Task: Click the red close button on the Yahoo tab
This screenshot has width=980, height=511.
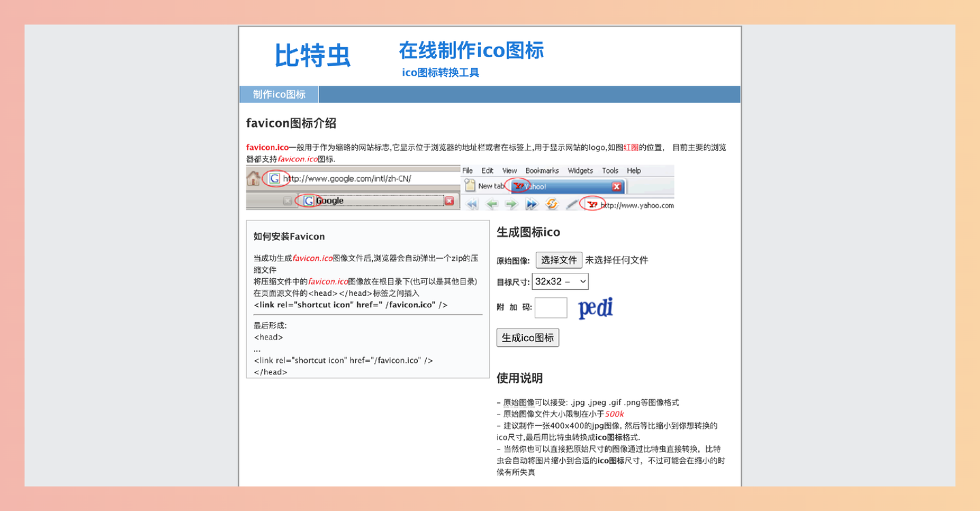Action: point(617,185)
